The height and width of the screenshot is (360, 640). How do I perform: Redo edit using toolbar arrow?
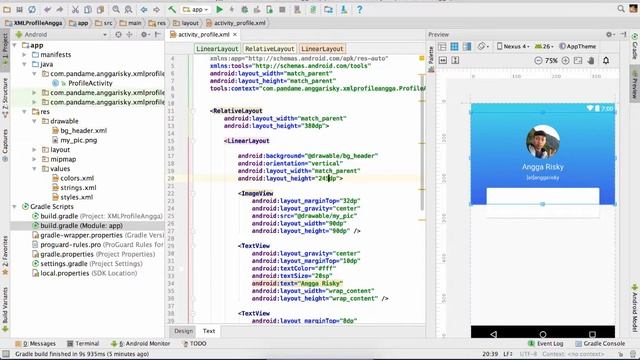coord(60,9)
